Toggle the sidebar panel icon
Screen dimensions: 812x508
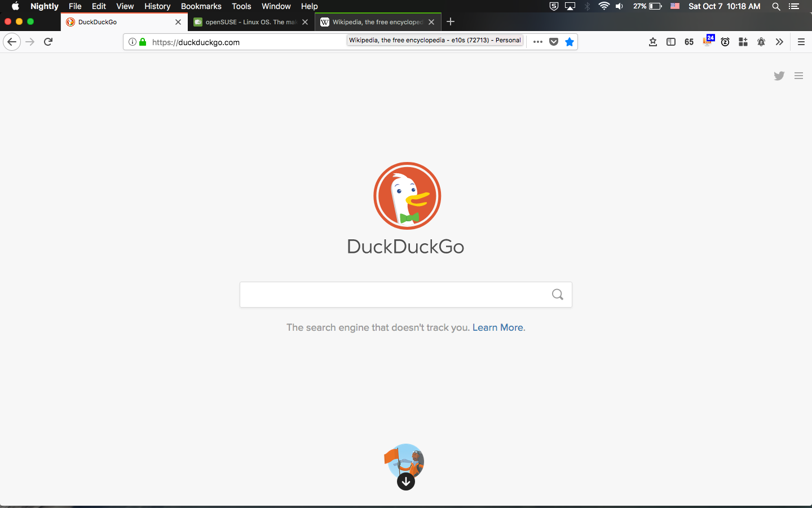click(671, 42)
